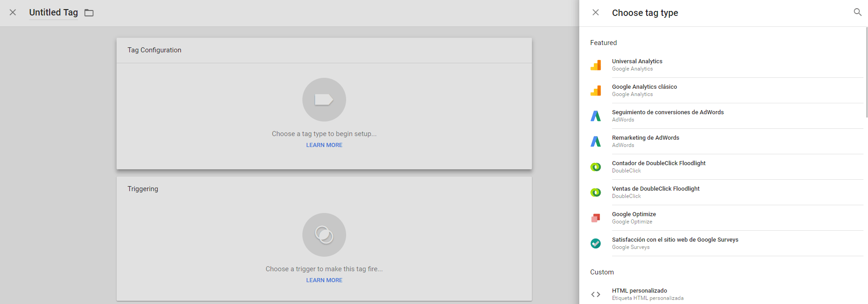
Task: Select HTML personalizado custom tag
Action: point(727,294)
